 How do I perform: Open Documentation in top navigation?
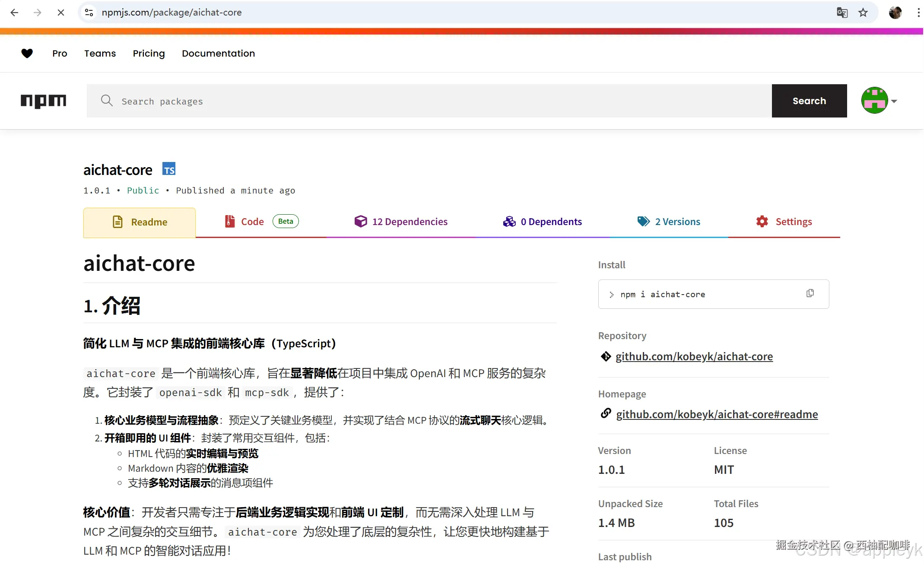coord(218,53)
